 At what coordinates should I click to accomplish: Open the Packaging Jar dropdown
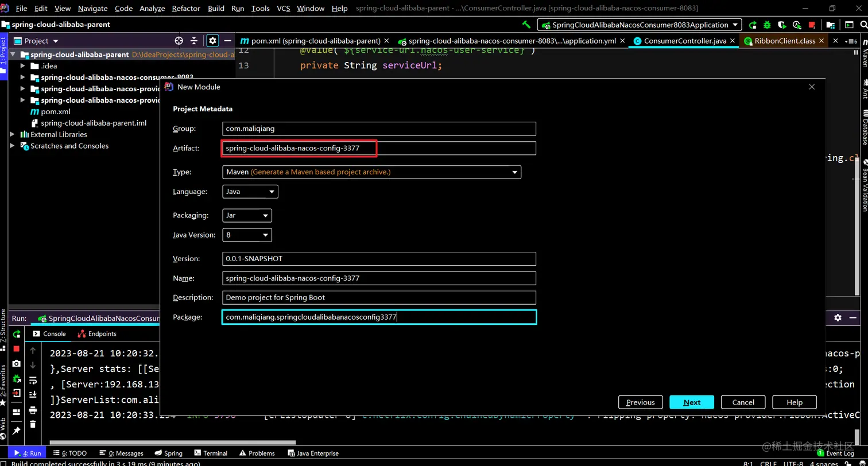point(247,216)
